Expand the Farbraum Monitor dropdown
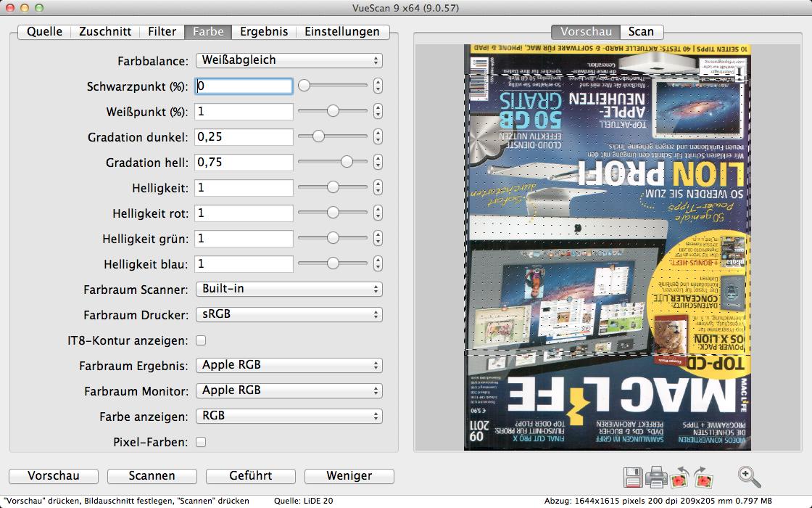Image resolution: width=812 pixels, height=508 pixels. tap(289, 390)
